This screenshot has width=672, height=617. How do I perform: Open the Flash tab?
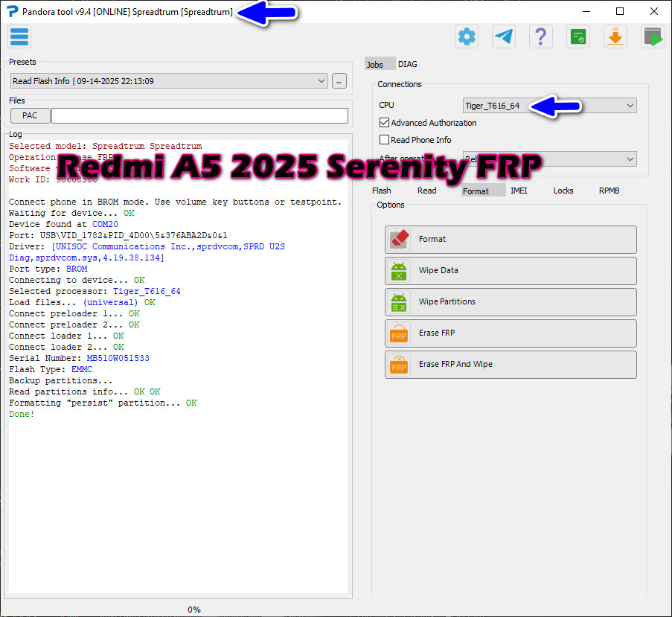pyautogui.click(x=382, y=191)
